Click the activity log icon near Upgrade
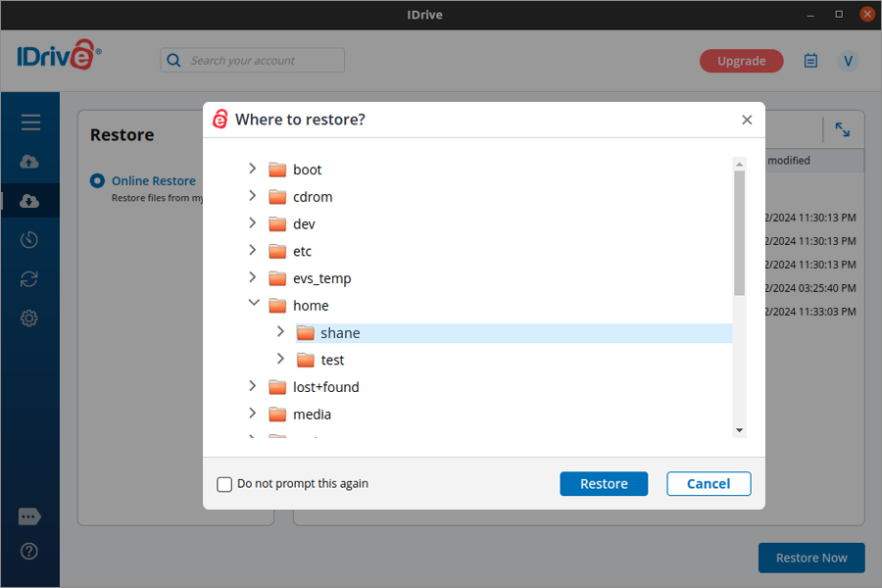Screen dimensions: 882x588 click(810, 61)
